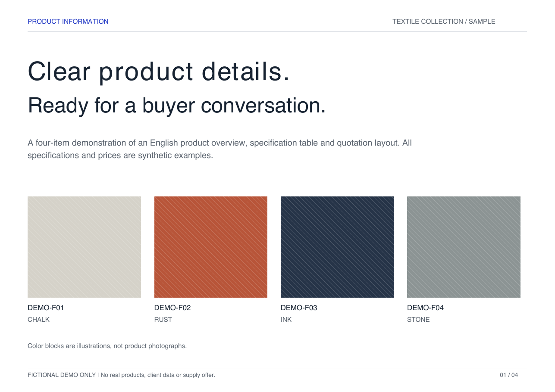
Task: Click the CHALK color name
Action: tap(39, 320)
